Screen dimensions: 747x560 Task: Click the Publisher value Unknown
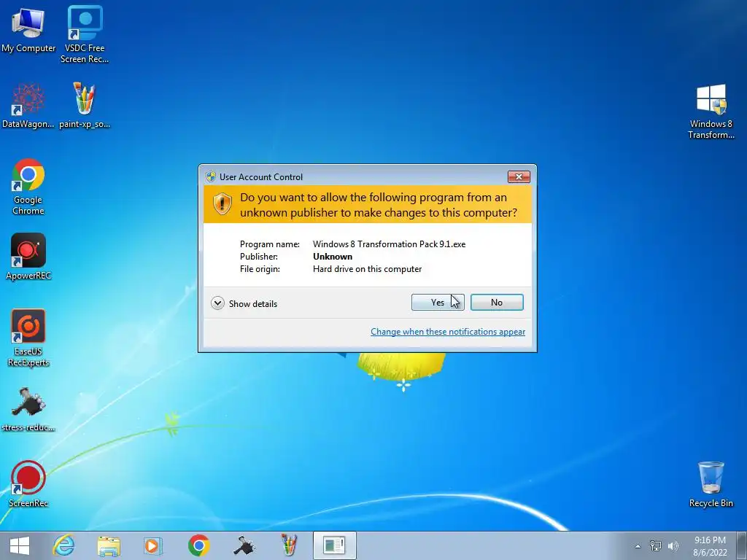[x=333, y=256]
